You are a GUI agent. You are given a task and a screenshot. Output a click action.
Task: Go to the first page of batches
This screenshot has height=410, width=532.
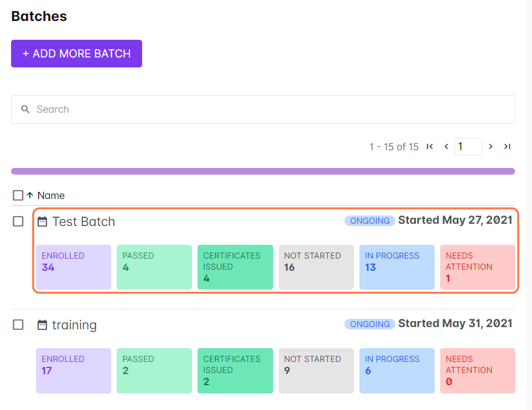point(430,146)
